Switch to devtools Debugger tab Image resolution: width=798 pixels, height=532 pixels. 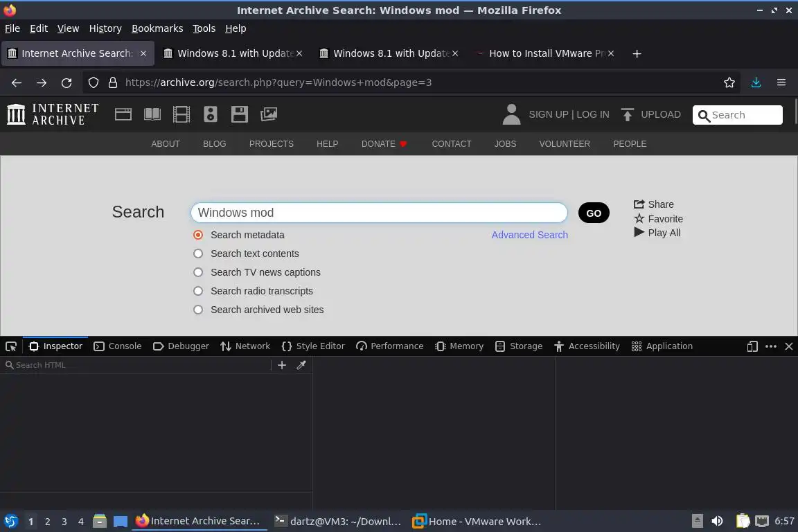[x=181, y=346]
